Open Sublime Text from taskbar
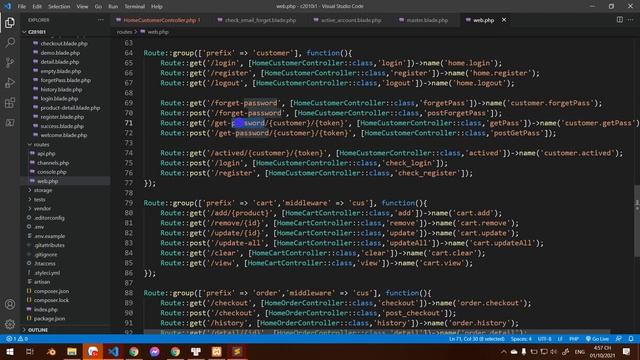 click(x=237, y=351)
